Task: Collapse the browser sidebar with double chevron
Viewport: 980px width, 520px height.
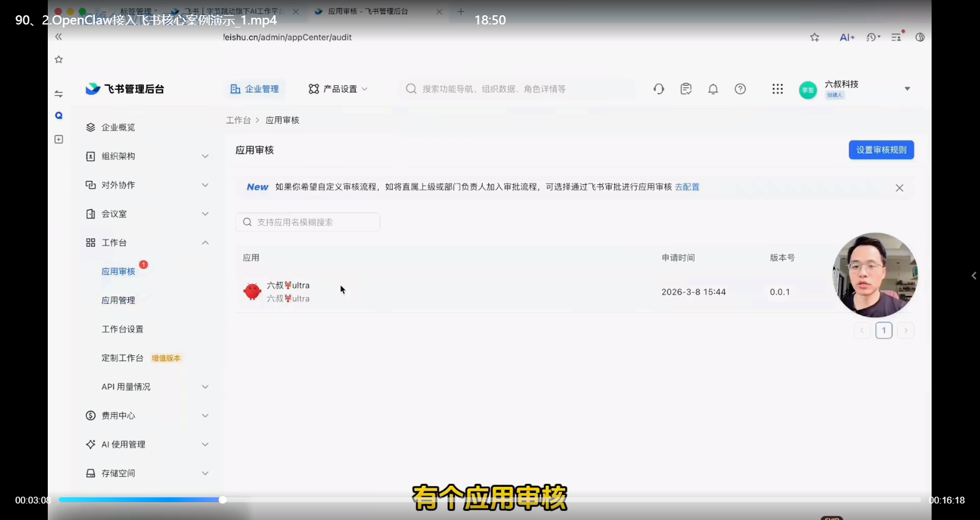Action: point(59,37)
